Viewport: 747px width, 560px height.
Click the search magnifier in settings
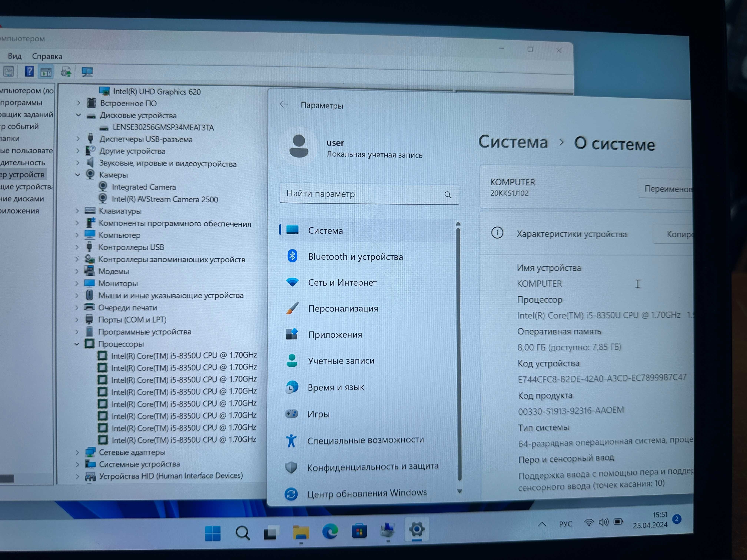448,195
